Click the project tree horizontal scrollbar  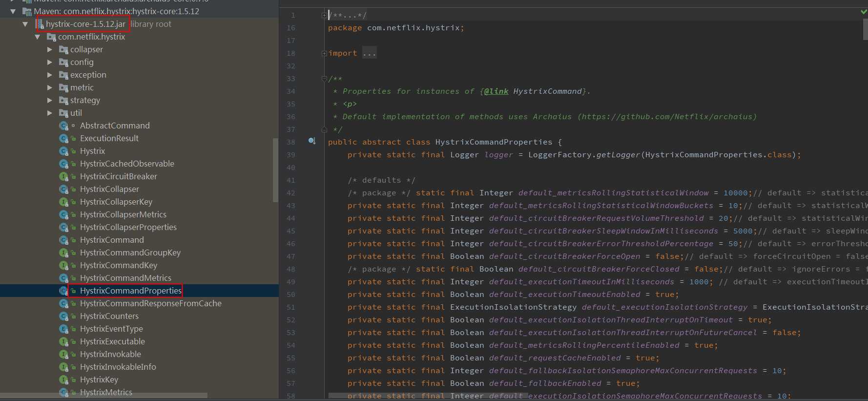(x=103, y=395)
